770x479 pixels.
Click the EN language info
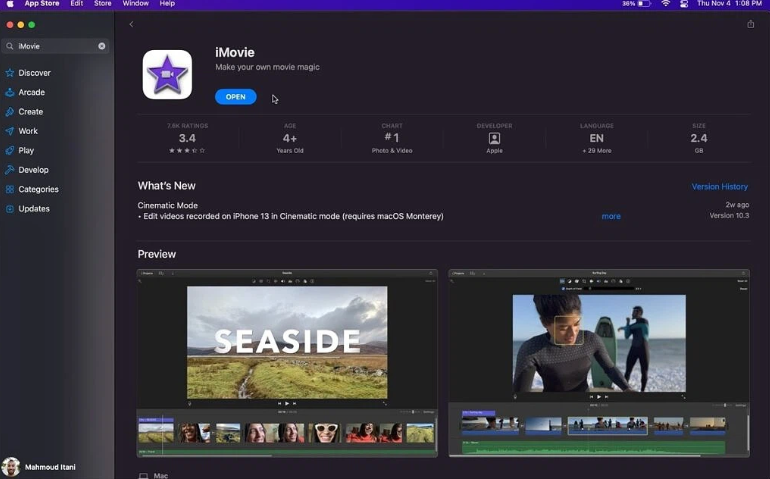597,139
